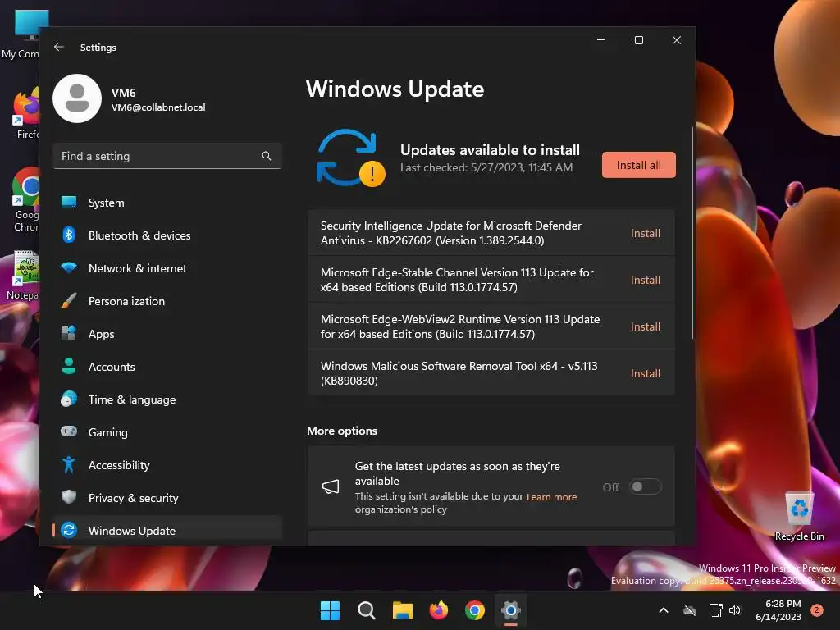Image resolution: width=840 pixels, height=630 pixels.
Task: Focus the Find a setting search box
Action: coord(167,156)
